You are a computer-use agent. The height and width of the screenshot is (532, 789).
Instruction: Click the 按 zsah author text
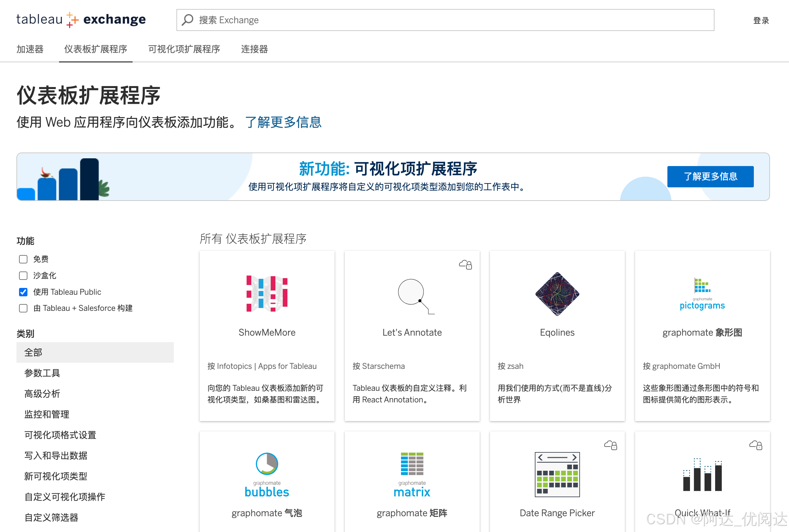pos(510,366)
